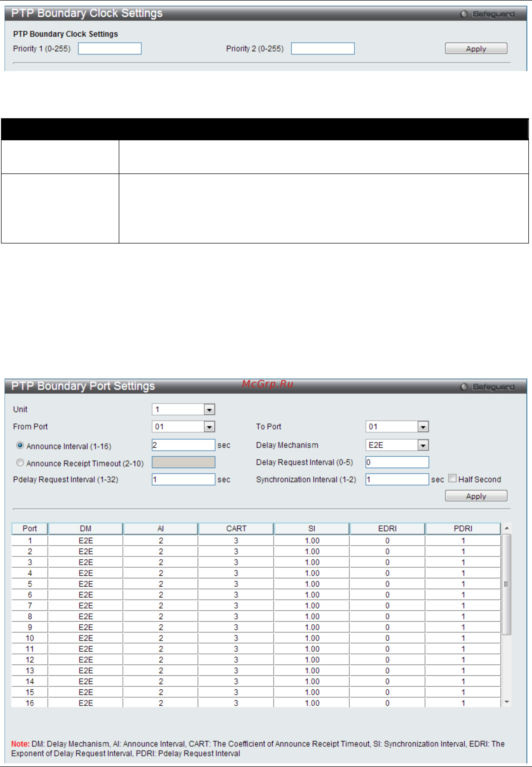This screenshot has height=767, width=532.
Task: Click the disabled Announce Receipt Timeout field
Action: point(183,462)
